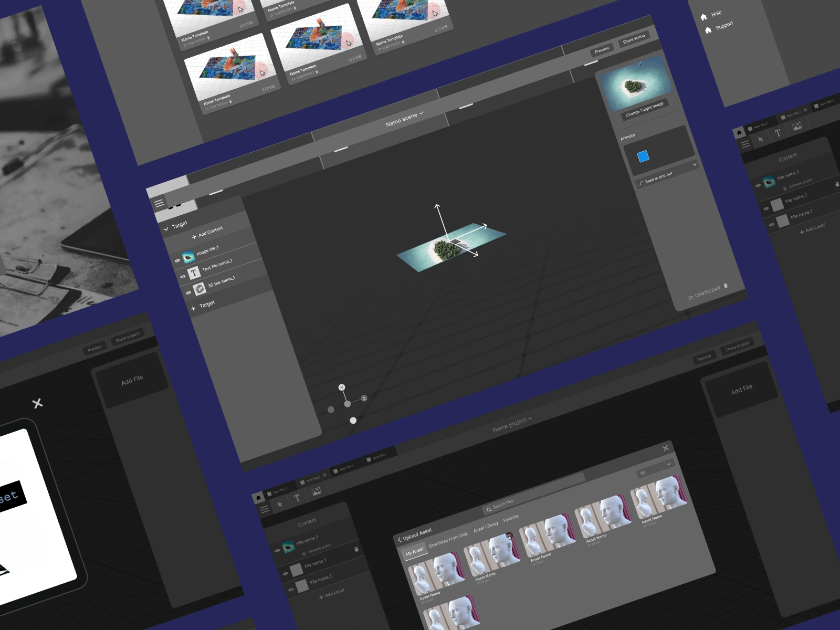Close the second New file_1 tab in bottom editor
840x630 pixels.
point(324,475)
